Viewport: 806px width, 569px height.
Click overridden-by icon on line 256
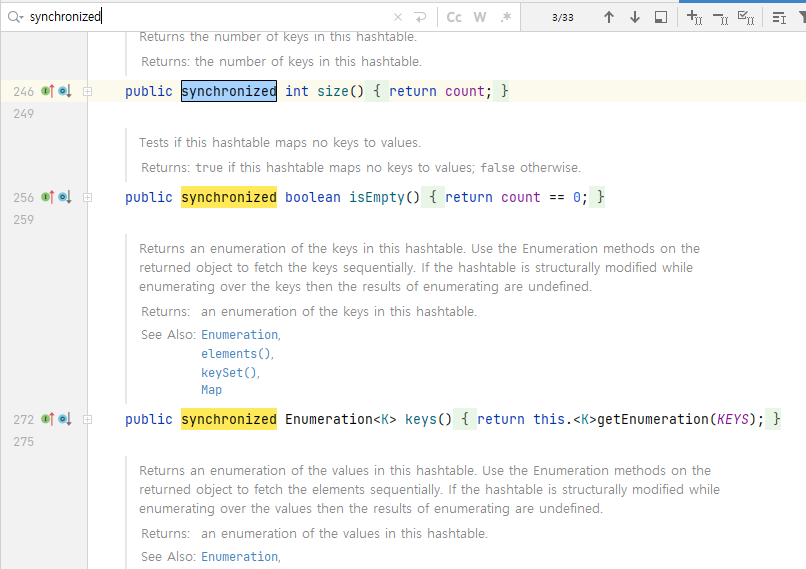coord(65,197)
